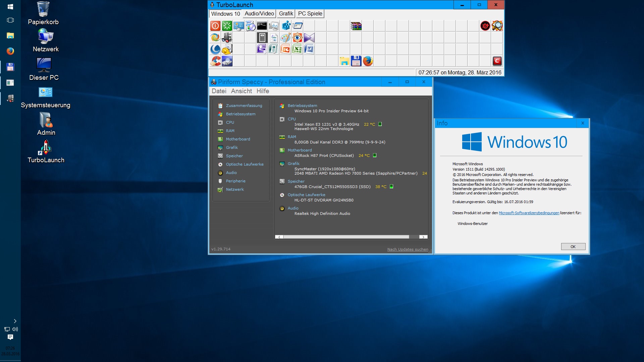The width and height of the screenshot is (644, 362).
Task: Select Motherboard in Speccy sidebar
Action: (x=238, y=139)
